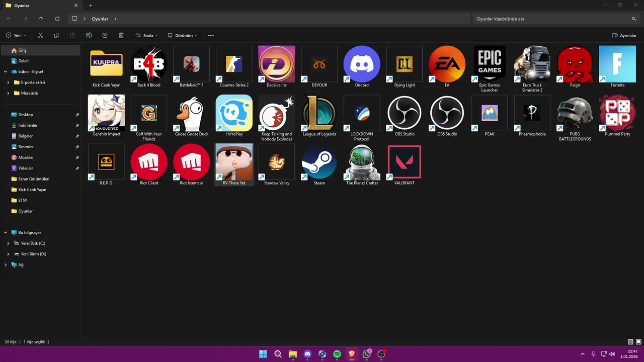Viewport: 644px width, 362px height.
Task: Click the League of Legends icon
Action: pos(319,113)
